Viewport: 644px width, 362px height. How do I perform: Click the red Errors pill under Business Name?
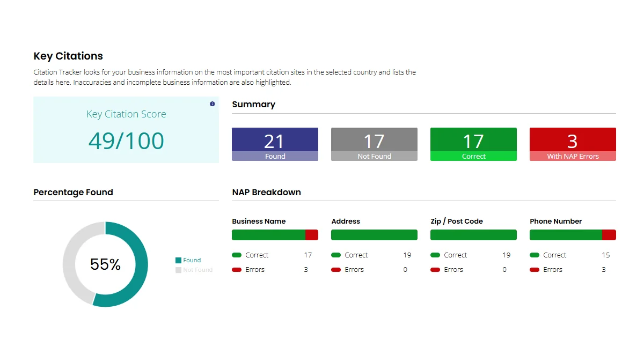(237, 270)
